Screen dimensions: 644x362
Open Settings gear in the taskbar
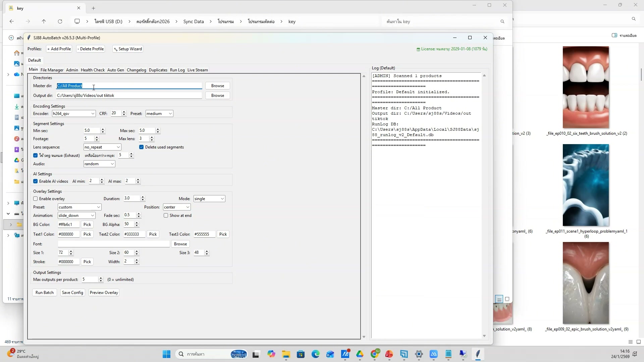coord(419,354)
